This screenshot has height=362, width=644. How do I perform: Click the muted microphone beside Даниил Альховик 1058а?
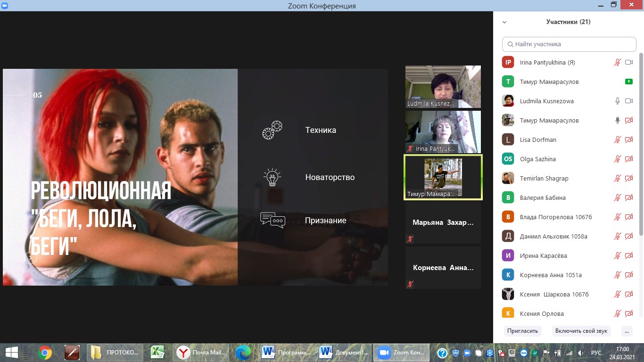pyautogui.click(x=617, y=236)
